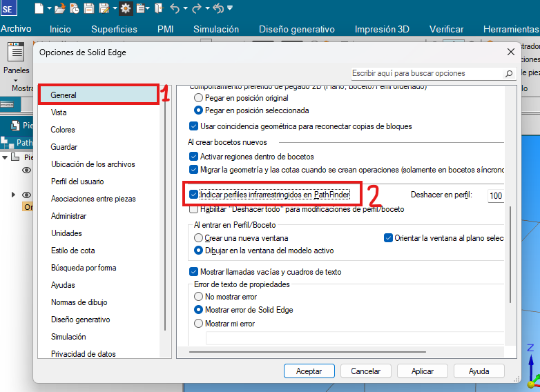Click the Save floppy disk icon
540x392 pixels.
(88, 8)
